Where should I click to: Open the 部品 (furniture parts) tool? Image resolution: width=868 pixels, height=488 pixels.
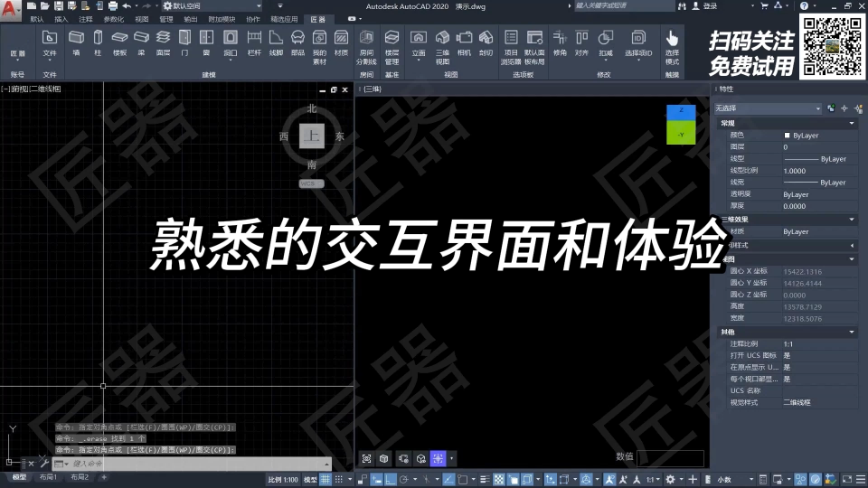[297, 43]
